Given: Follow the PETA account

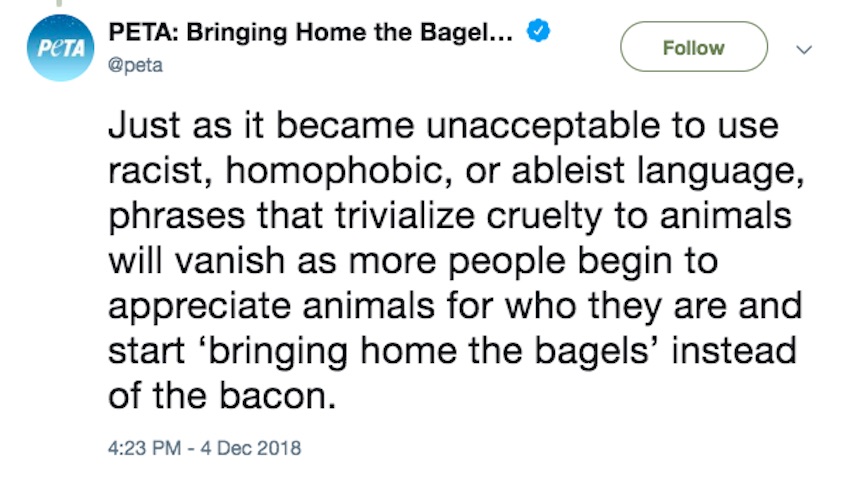Looking at the screenshot, I should [x=694, y=47].
